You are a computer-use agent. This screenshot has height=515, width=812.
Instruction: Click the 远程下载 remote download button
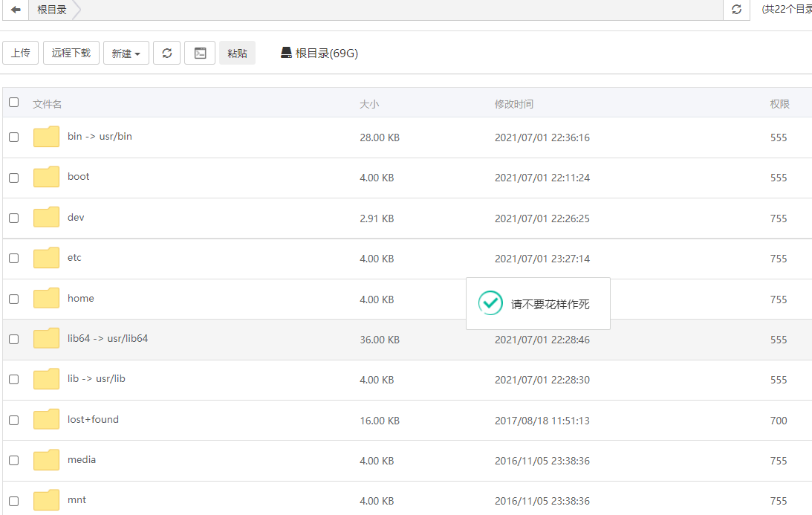pyautogui.click(x=71, y=53)
